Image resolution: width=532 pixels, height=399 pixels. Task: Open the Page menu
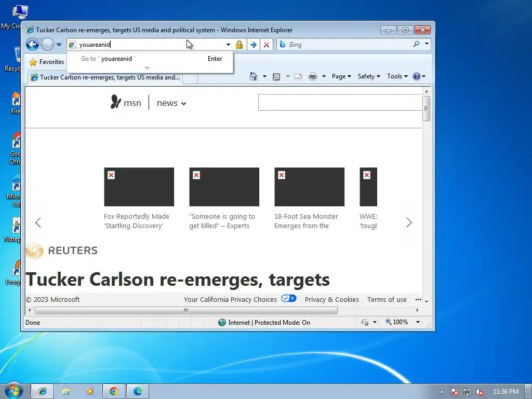tap(341, 76)
